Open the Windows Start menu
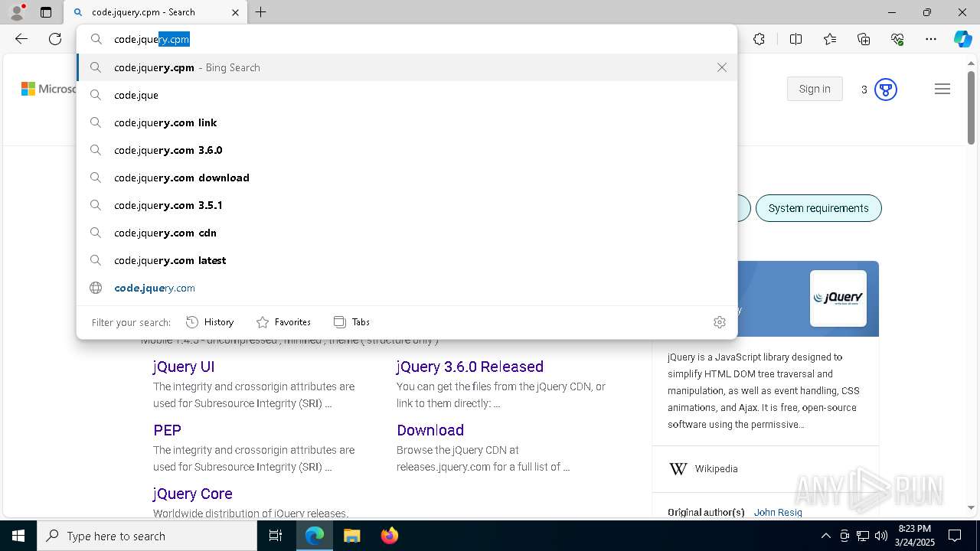The height and width of the screenshot is (551, 980). (18, 536)
